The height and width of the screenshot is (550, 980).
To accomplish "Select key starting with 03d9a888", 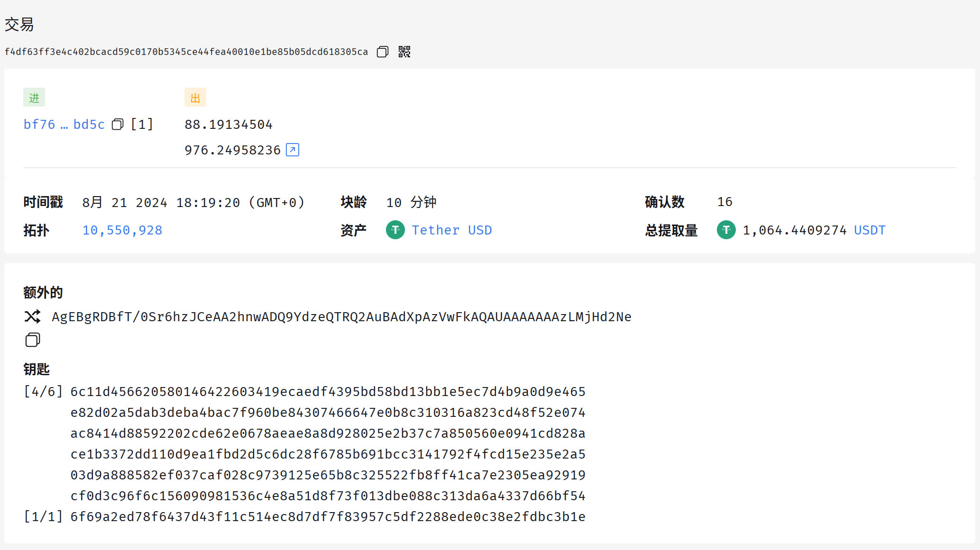I will (x=328, y=475).
